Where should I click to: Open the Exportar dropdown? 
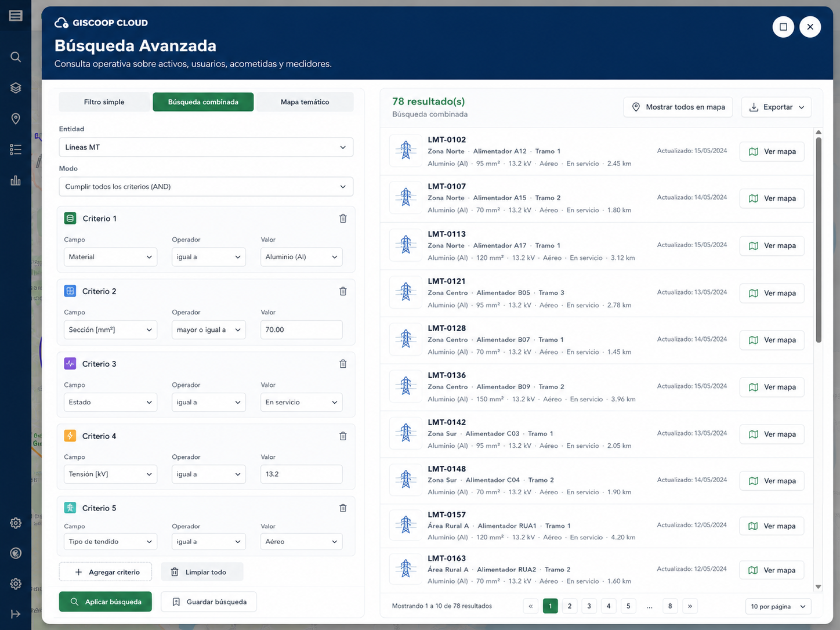(776, 107)
